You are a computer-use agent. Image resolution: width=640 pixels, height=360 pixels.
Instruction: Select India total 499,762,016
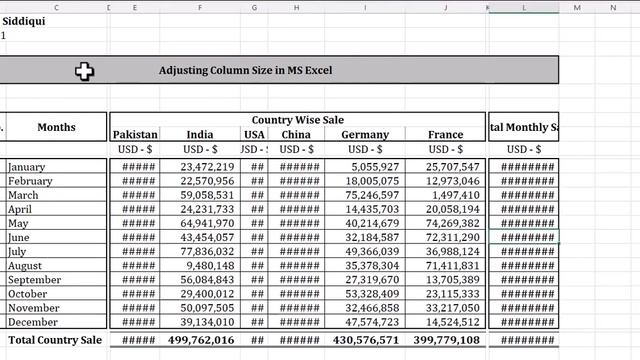[200, 340]
